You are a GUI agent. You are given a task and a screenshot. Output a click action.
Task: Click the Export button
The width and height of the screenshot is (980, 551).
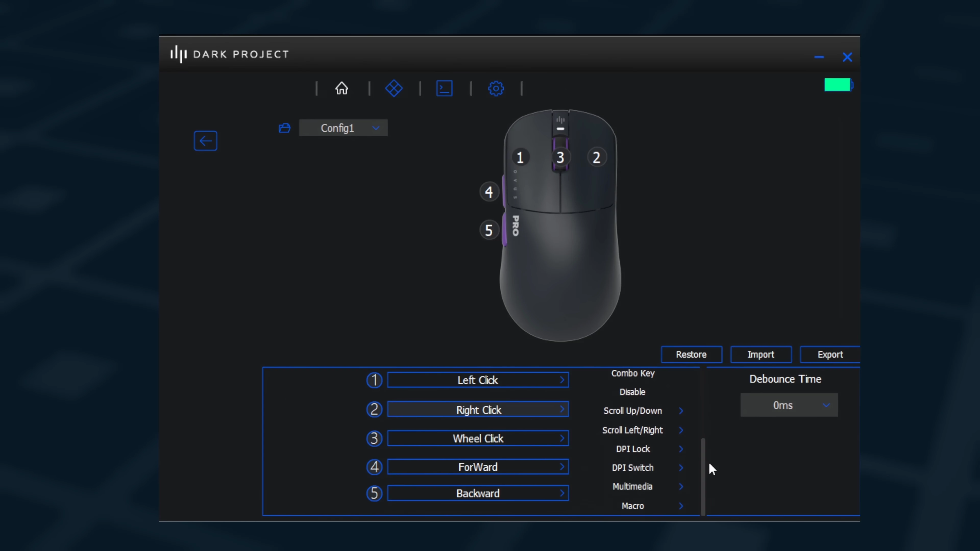[830, 354]
